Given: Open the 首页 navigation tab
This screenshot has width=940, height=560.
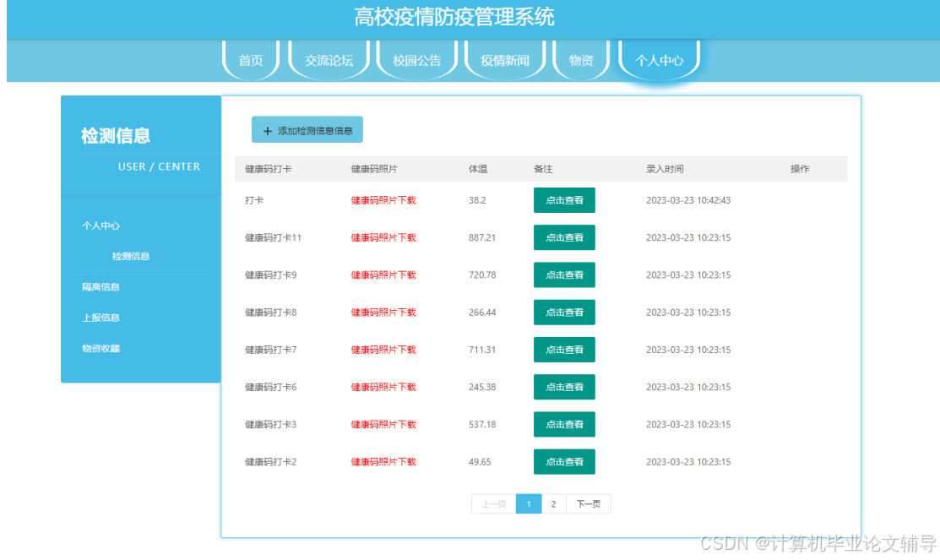Looking at the screenshot, I should [x=251, y=59].
